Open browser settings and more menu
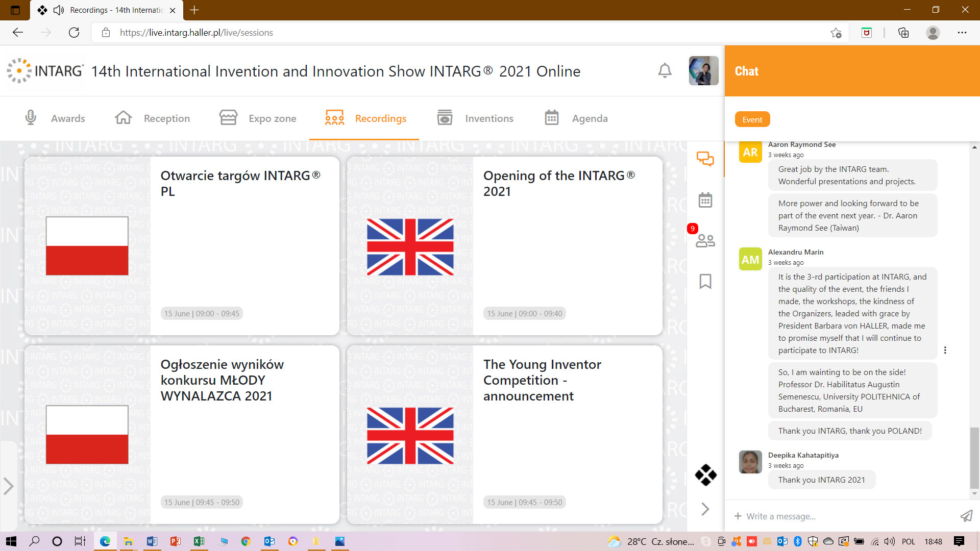The image size is (980, 551). [x=962, y=33]
